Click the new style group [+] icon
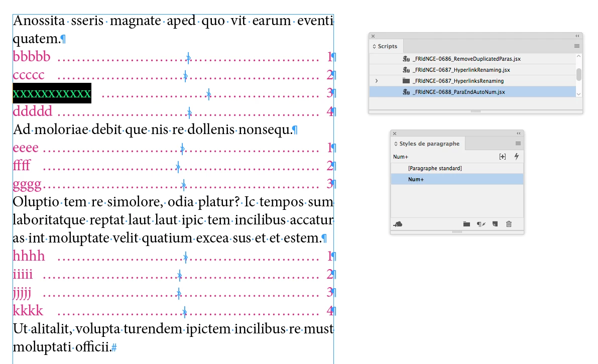 pyautogui.click(x=502, y=157)
